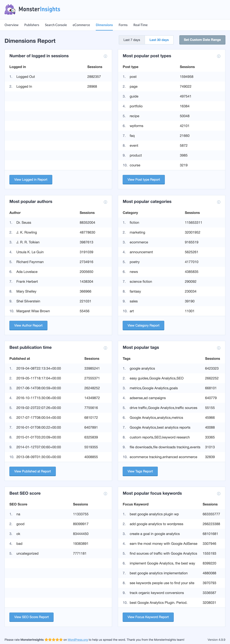This screenshot has height=644, width=230.
Task: Click info icon for most popular post types
Action: pos(218,56)
